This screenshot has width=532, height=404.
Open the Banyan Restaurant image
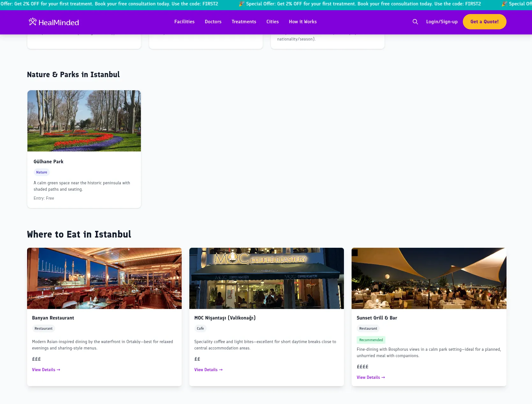click(104, 278)
